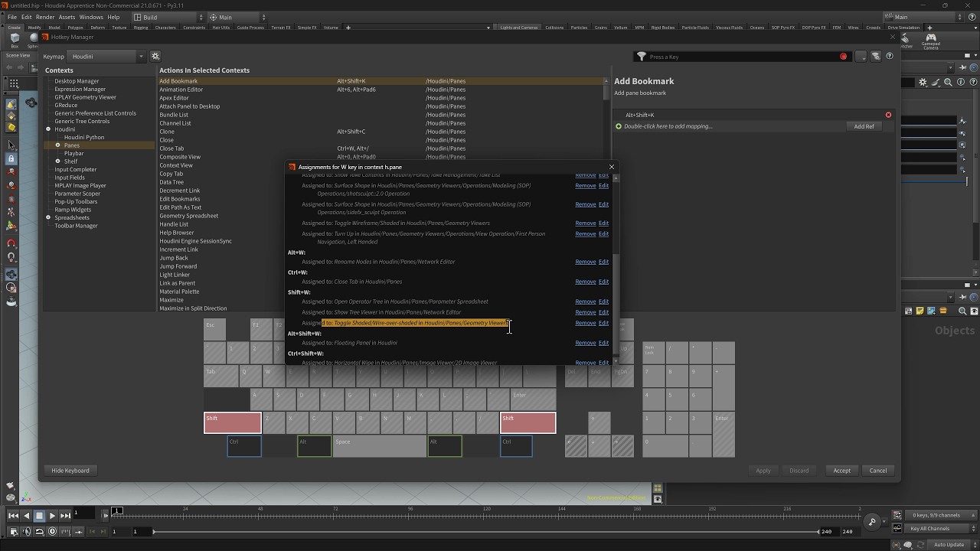Open the Build desktop dropdown
The image size is (980, 551).
point(168,17)
